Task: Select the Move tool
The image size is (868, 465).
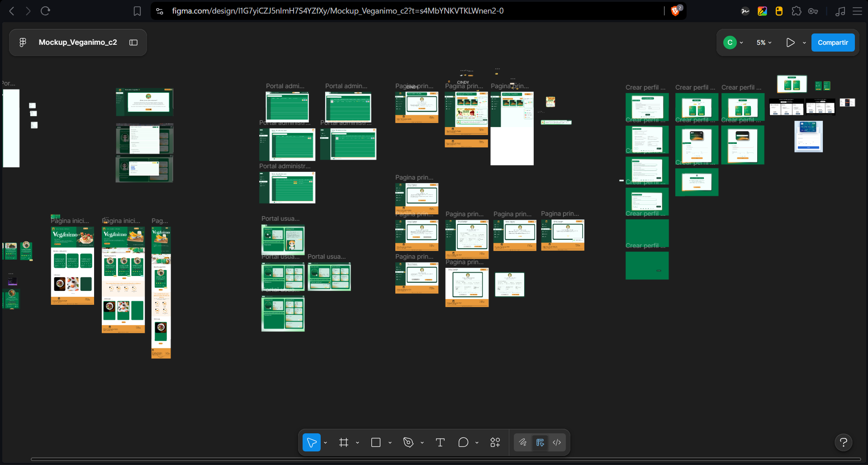Action: [312, 442]
